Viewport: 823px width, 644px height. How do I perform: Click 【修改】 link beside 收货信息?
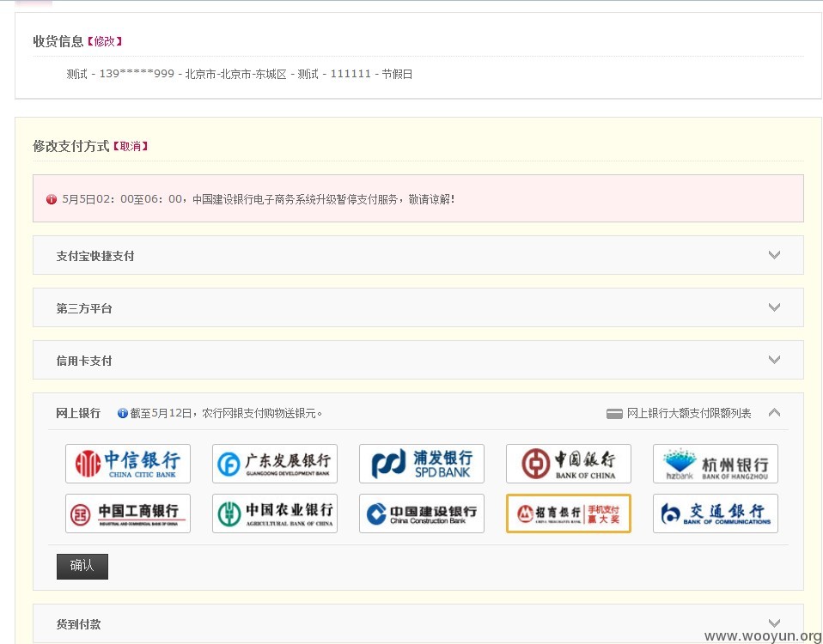(105, 41)
